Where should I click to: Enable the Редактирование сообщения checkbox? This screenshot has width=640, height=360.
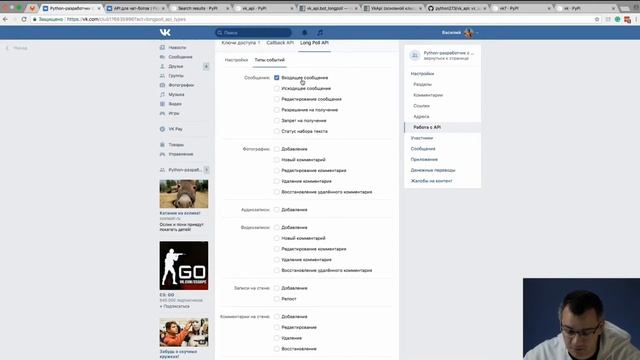click(x=277, y=99)
